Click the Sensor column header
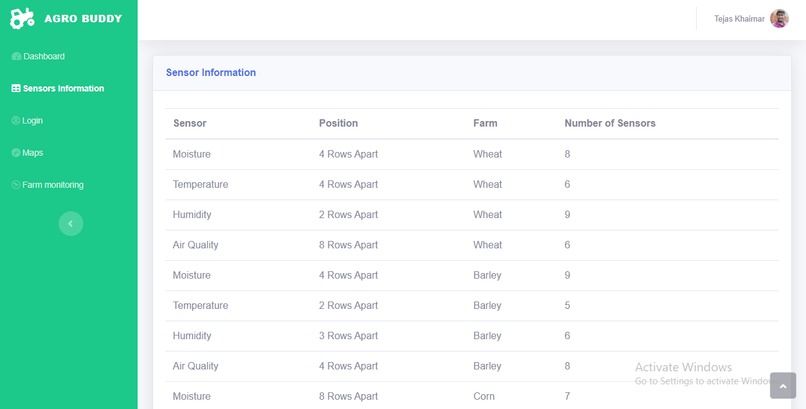The height and width of the screenshot is (409, 806). click(x=190, y=123)
